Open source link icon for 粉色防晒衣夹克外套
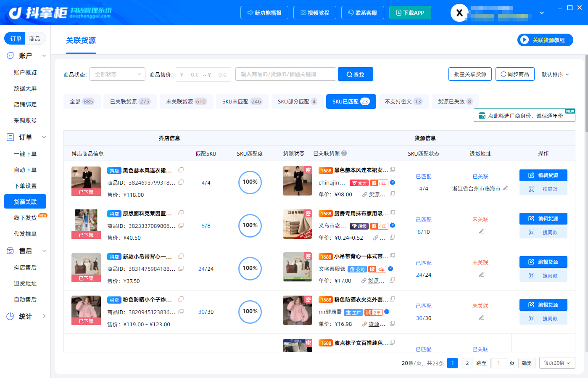588x378 pixels. click(x=364, y=324)
